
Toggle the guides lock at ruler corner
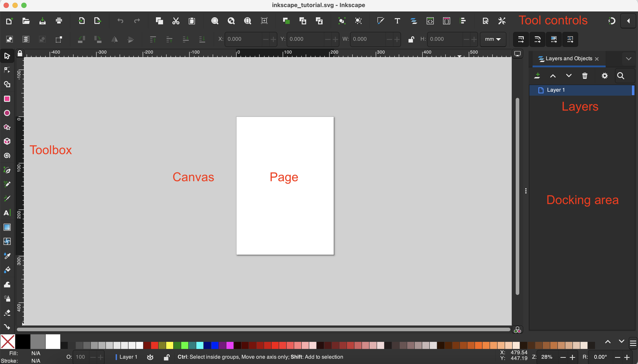20,53
